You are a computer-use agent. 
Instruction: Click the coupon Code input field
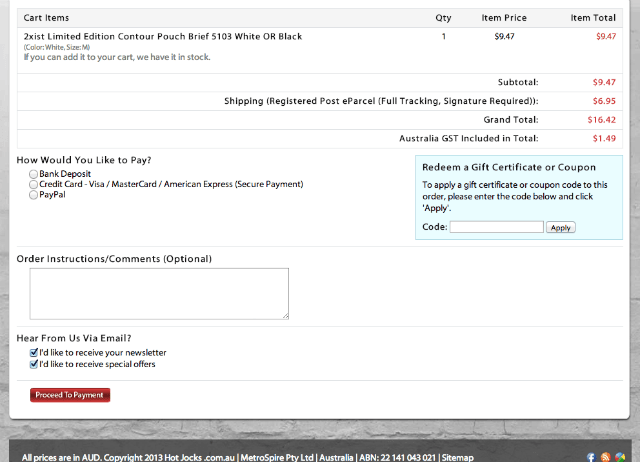496,227
